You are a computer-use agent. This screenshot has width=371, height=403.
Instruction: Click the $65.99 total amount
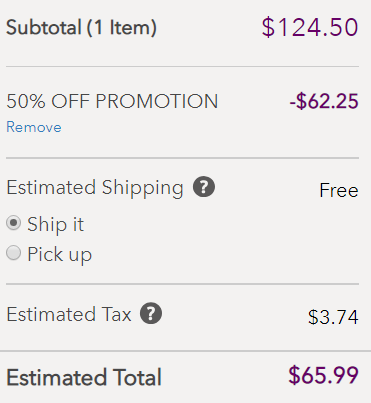(x=323, y=375)
